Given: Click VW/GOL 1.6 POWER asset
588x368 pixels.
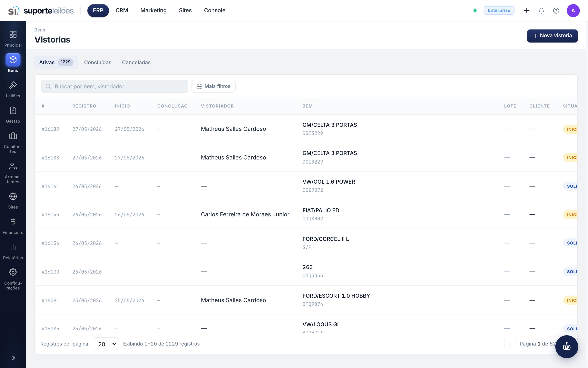Looking at the screenshot, I should pyautogui.click(x=329, y=182).
